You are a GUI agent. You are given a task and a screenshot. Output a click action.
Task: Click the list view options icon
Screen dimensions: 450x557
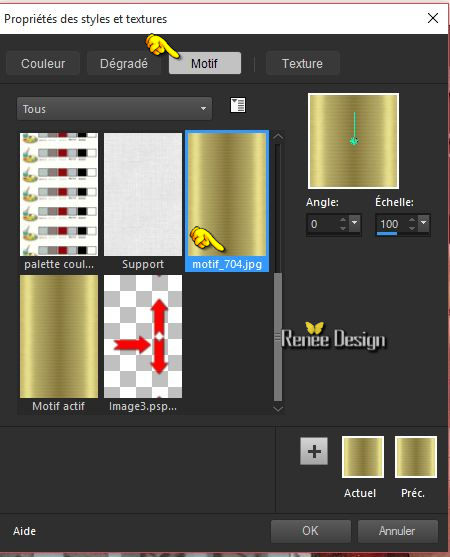238,105
